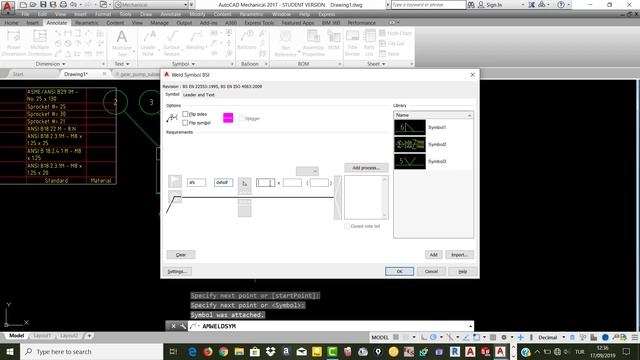Select the Parts List tool
The width and height of the screenshot is (640, 360).
click(369, 43)
